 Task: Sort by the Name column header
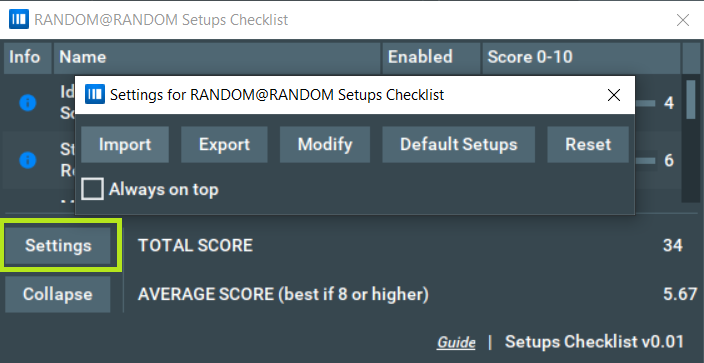click(x=217, y=58)
